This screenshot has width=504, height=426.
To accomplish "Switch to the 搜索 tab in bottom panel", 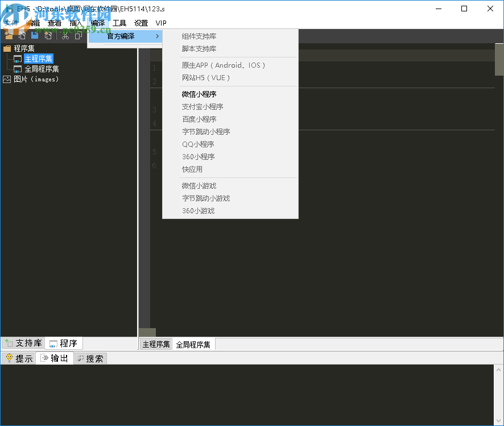I will (x=90, y=358).
